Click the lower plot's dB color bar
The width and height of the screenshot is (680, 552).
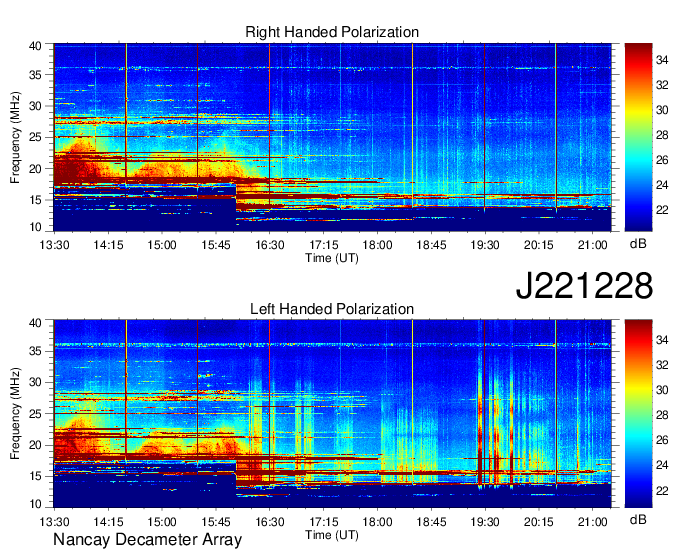(x=638, y=414)
